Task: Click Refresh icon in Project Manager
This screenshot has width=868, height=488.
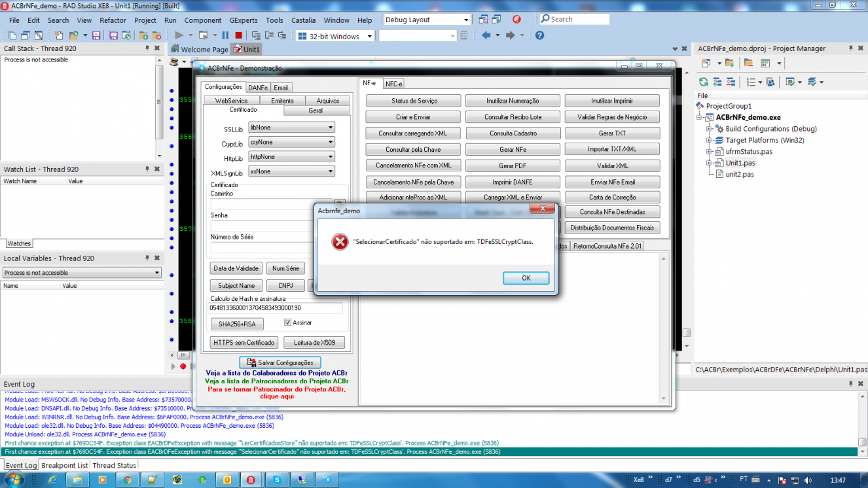Action: click(703, 82)
